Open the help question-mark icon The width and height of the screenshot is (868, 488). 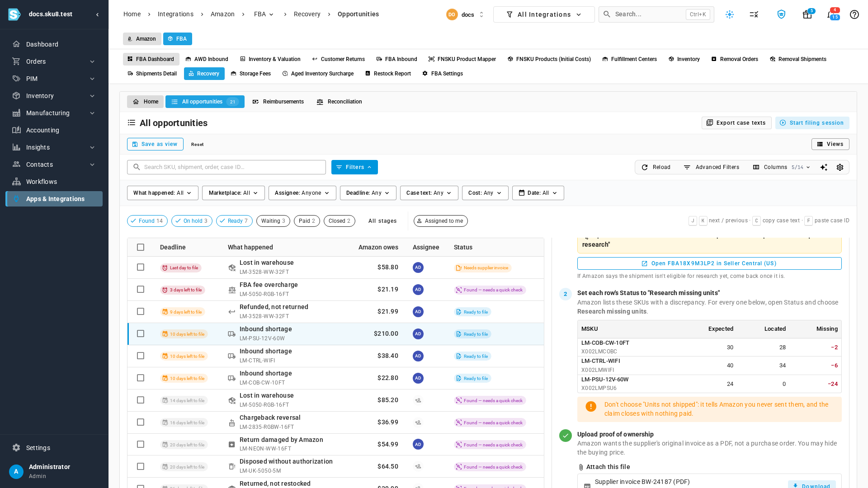(854, 14)
